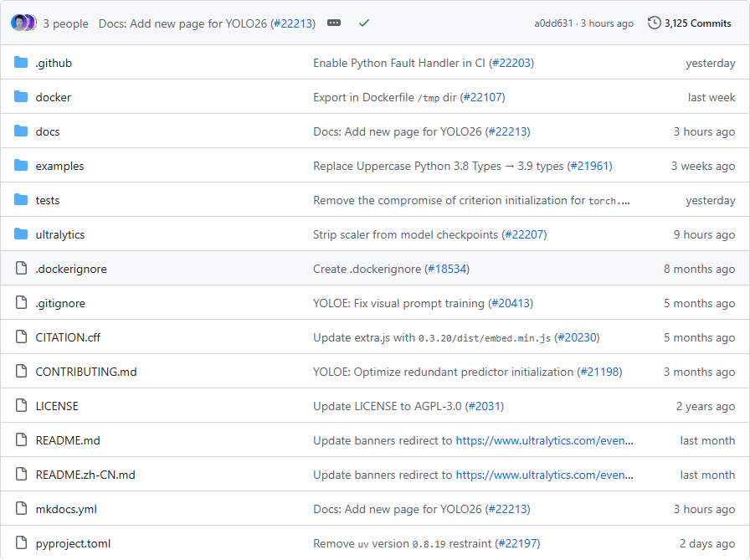Click the examples folder icon
This screenshot has height=560, width=750.
(21, 166)
